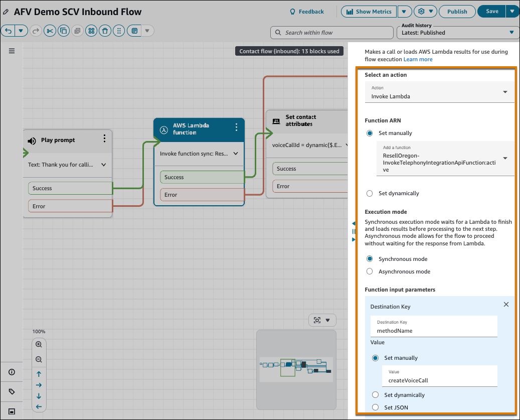Click the bottom panel toggle sidebar icon

coord(12,411)
